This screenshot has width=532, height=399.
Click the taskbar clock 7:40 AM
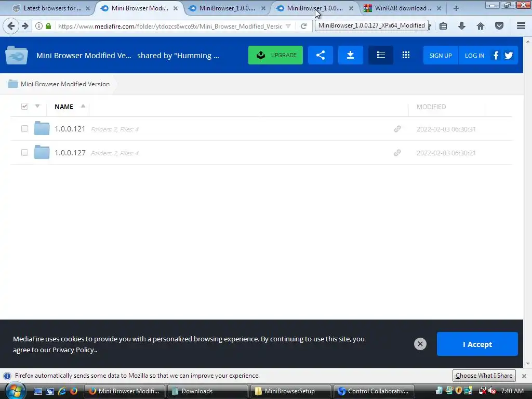point(512,391)
